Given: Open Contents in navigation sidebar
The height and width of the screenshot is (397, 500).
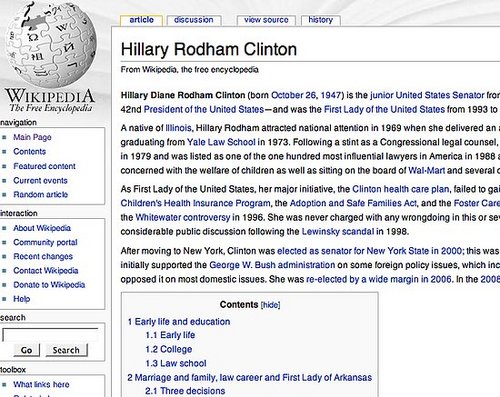Looking at the screenshot, I should (30, 152).
